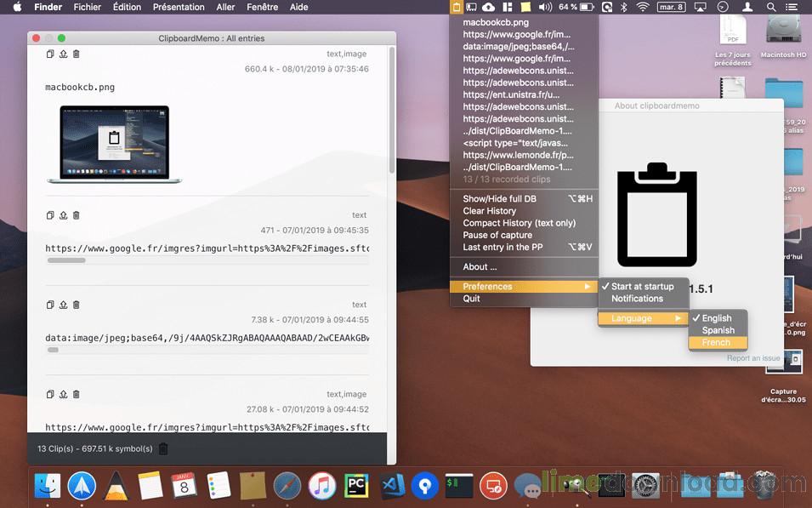This screenshot has height=508, width=812.
Task: Choose Spanish in the Language submenu
Action: coord(718,330)
